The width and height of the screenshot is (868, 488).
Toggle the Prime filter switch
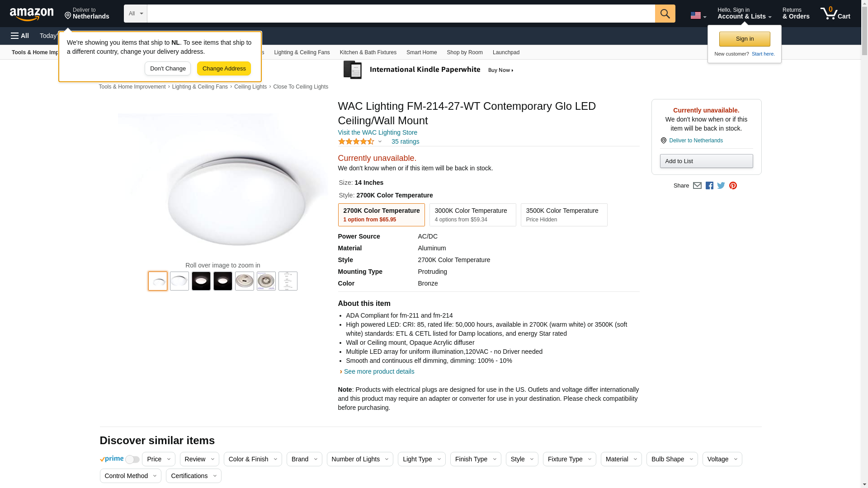pyautogui.click(x=132, y=460)
